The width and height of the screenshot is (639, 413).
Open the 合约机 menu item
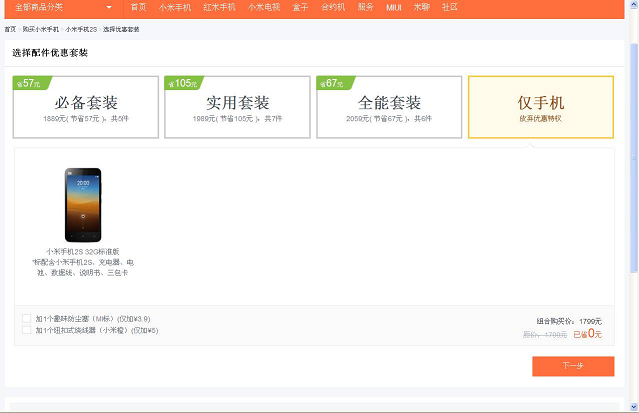[x=333, y=7]
